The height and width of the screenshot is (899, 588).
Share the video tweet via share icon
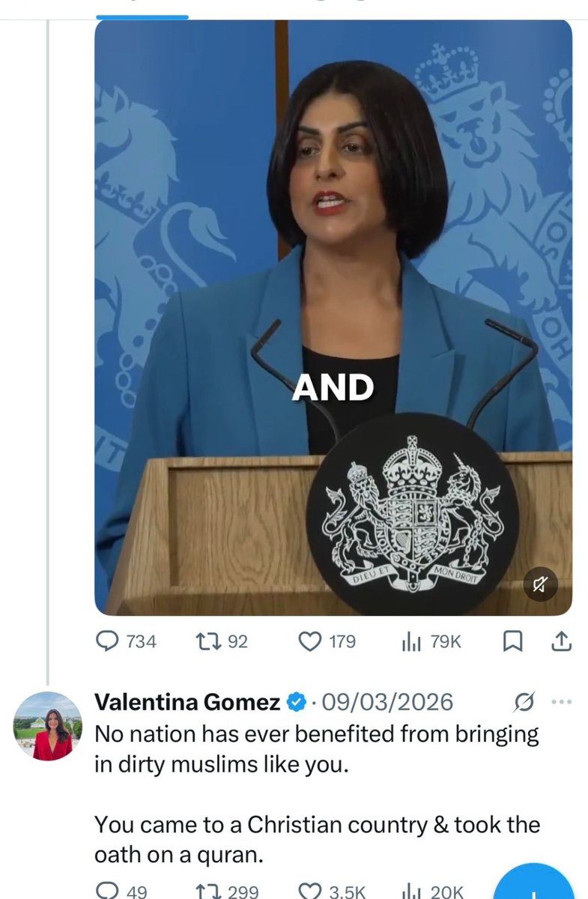[x=563, y=641]
